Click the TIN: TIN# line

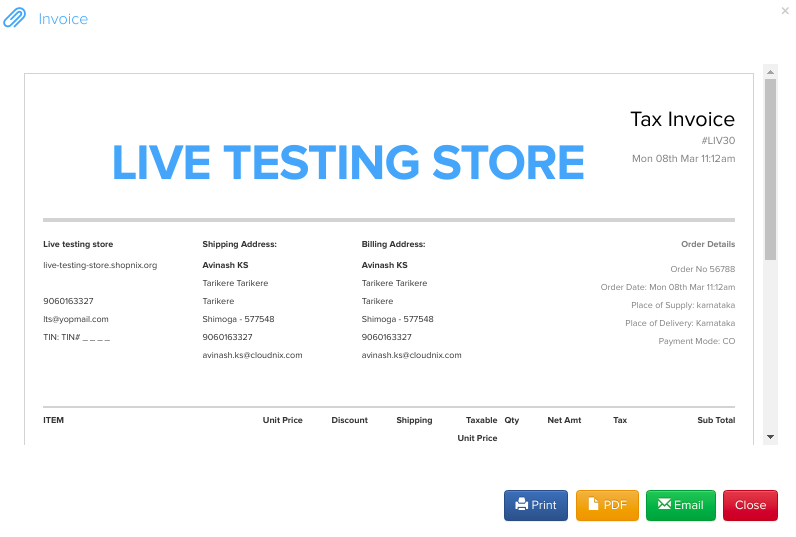(x=77, y=337)
